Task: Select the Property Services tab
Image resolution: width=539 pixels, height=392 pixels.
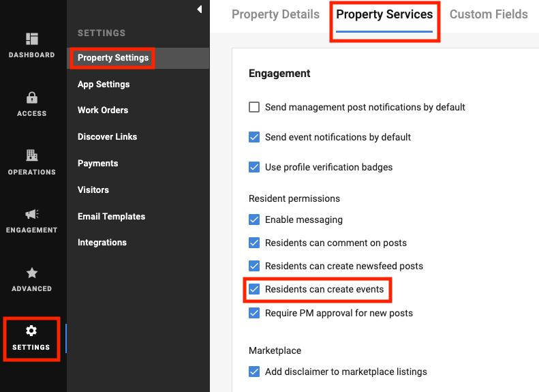Action: pos(384,14)
